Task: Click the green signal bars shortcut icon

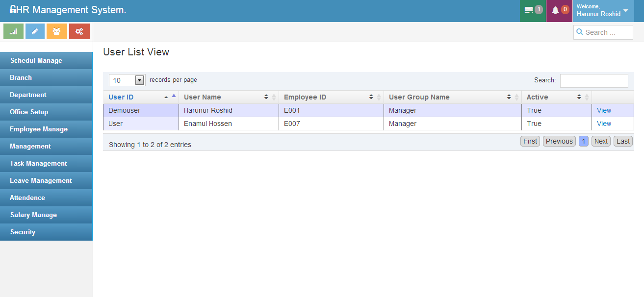Action: [13, 31]
